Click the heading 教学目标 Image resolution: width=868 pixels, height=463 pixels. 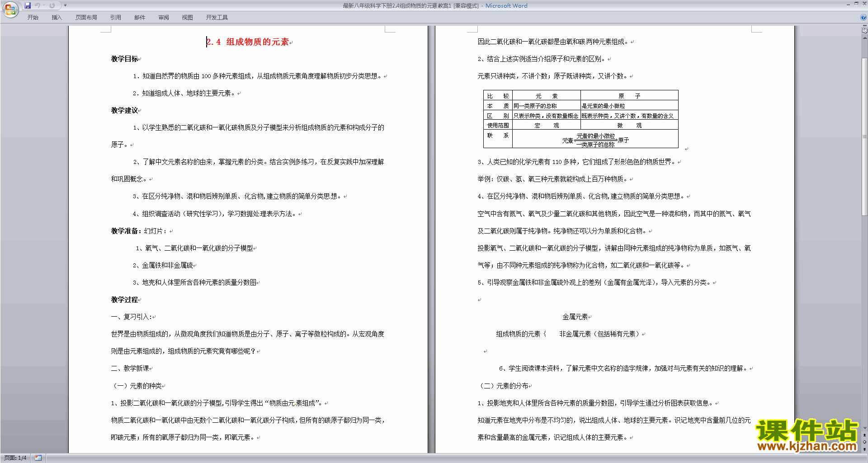pos(125,59)
